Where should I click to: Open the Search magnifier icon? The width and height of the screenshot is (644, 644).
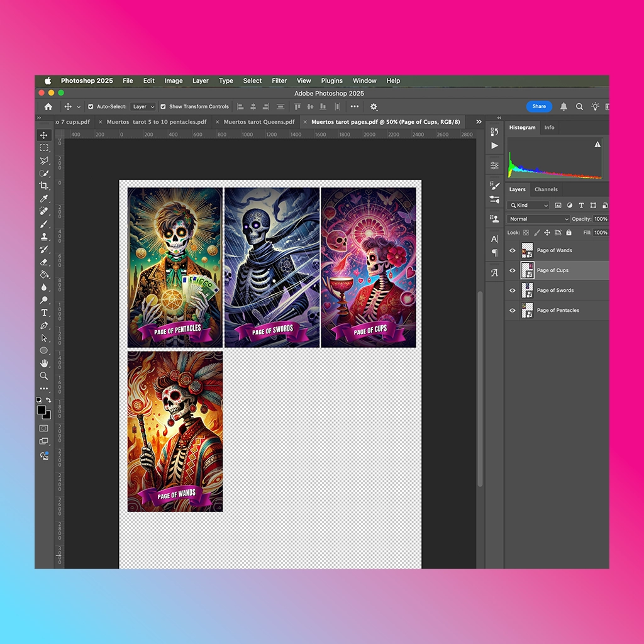point(579,107)
